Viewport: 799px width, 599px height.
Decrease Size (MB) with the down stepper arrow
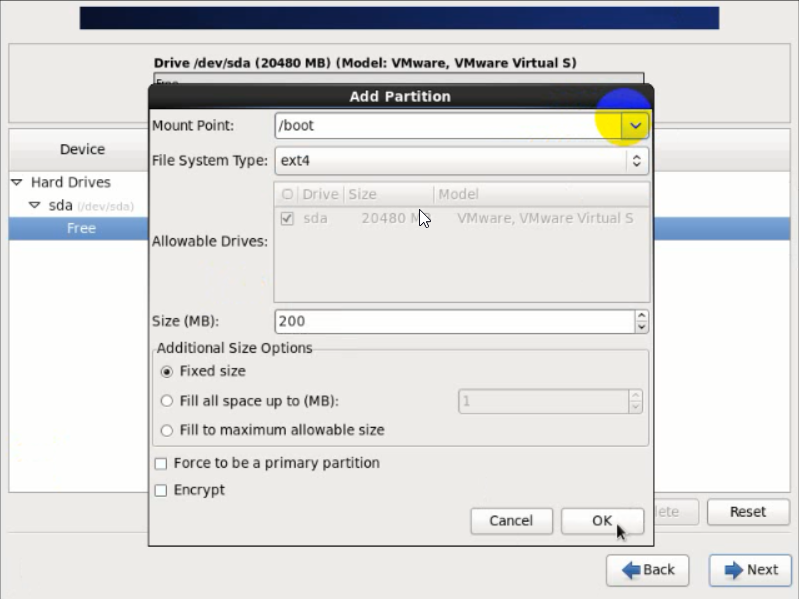[642, 328]
